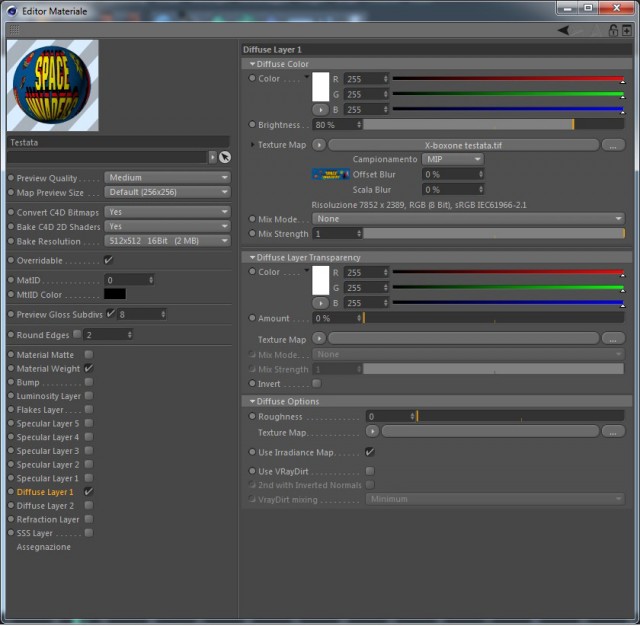Enable the Bump layer checkbox
This screenshot has height=626, width=640.
click(89, 382)
